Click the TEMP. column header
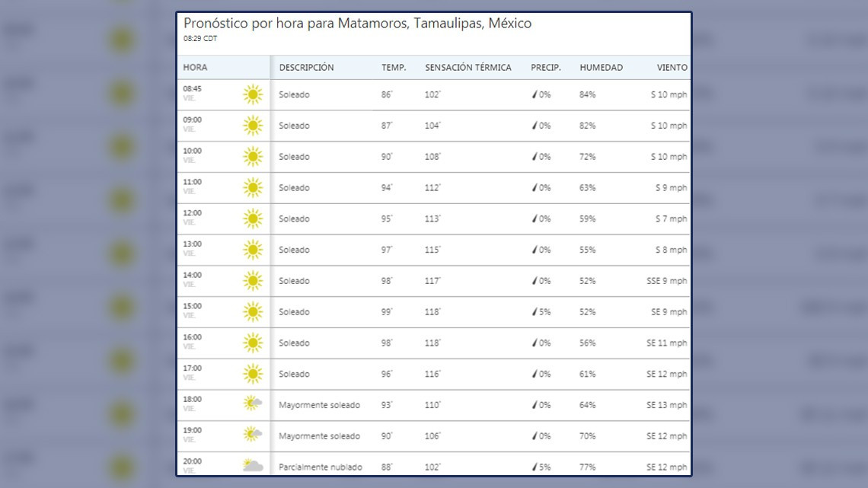Viewport: 868px width, 488px height. pos(394,67)
